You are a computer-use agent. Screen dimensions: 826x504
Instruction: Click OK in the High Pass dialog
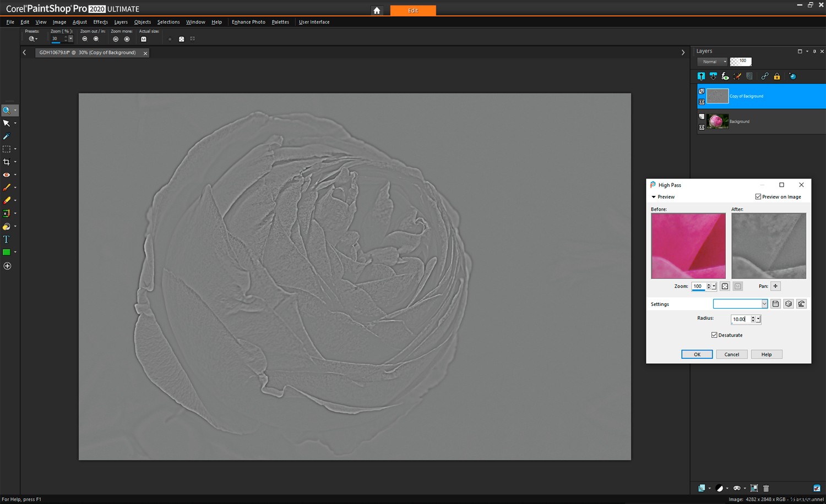tap(697, 354)
